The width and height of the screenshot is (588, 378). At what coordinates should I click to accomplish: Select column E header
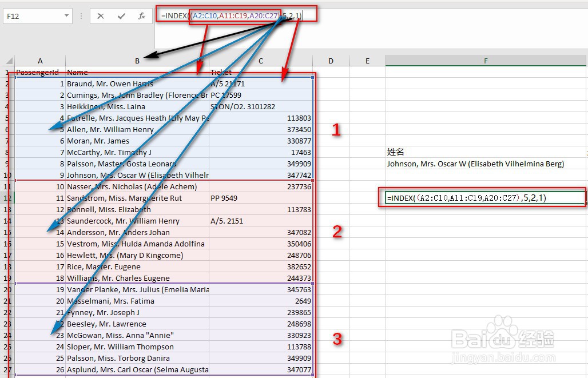point(367,61)
